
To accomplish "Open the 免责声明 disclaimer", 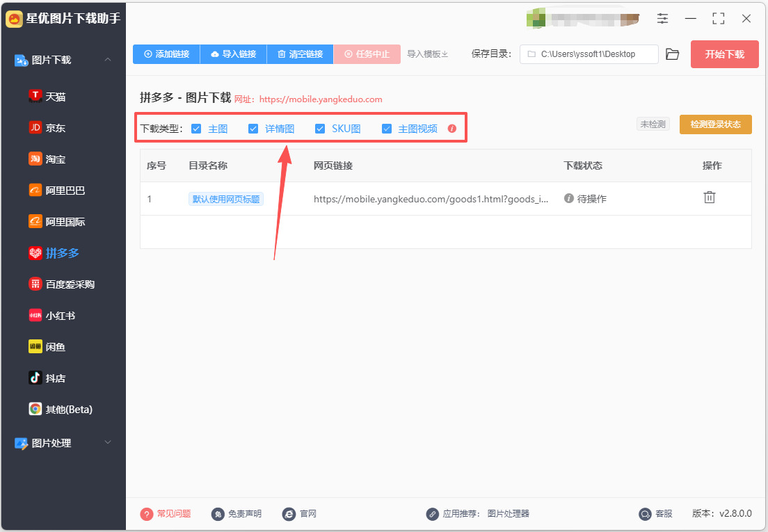I will coord(237,514).
